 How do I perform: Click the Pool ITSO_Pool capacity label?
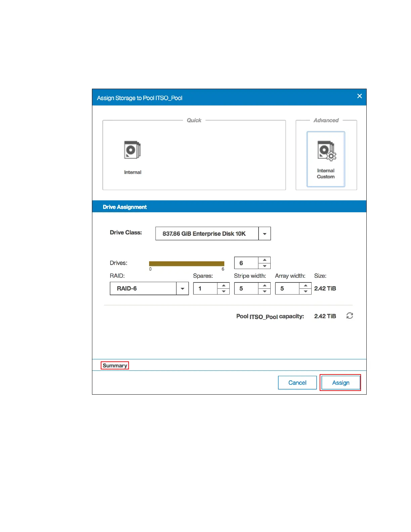point(270,316)
